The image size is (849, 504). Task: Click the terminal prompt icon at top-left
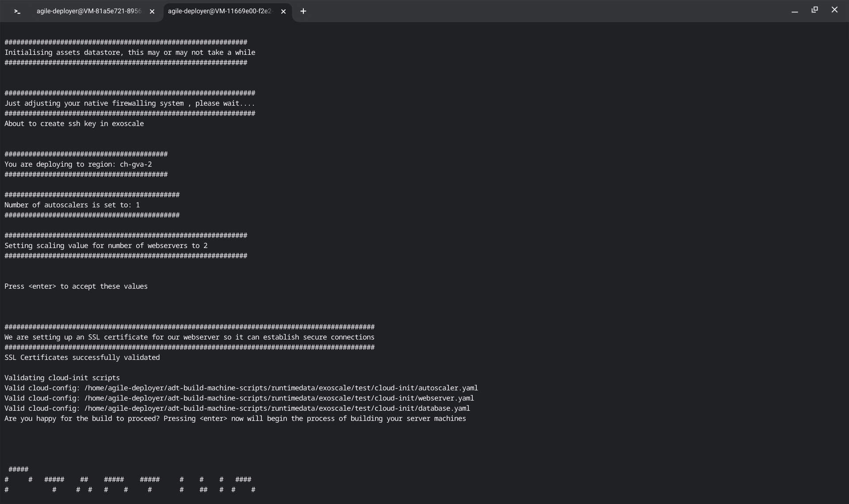(x=17, y=11)
